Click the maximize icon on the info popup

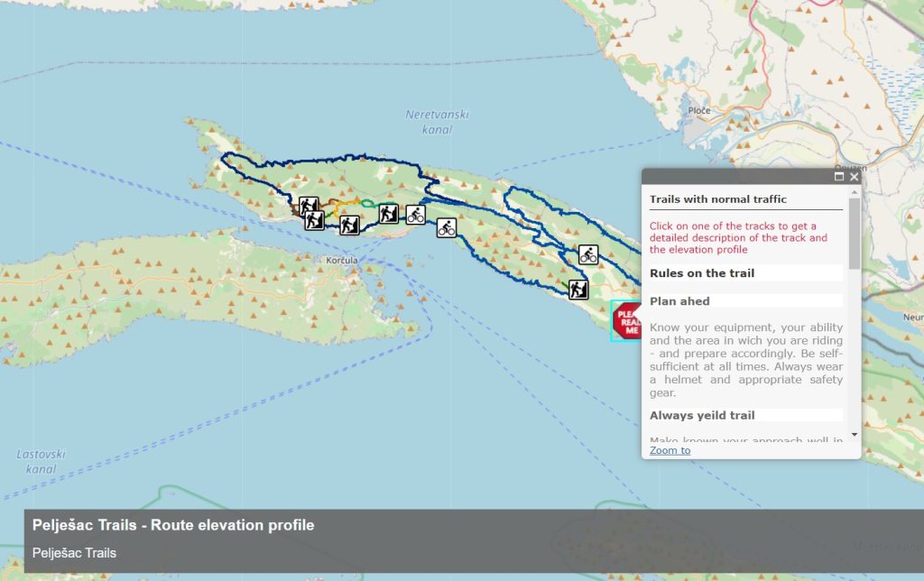840,178
